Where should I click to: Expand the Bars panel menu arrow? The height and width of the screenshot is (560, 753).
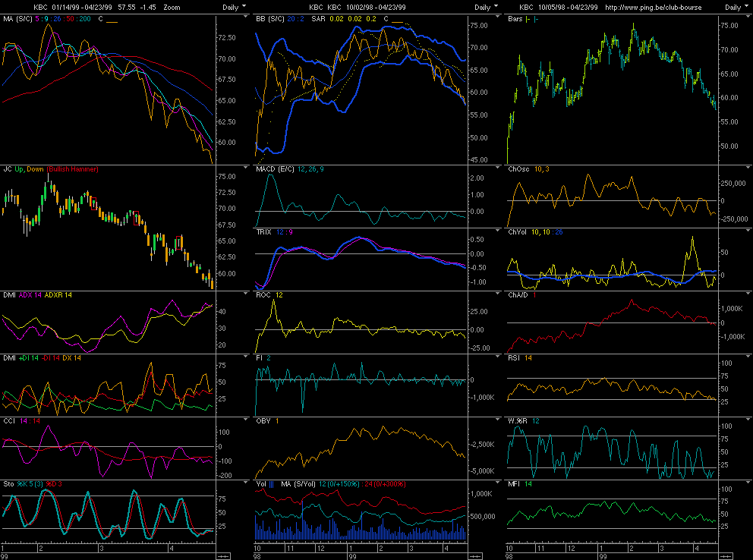pyautogui.click(x=748, y=17)
